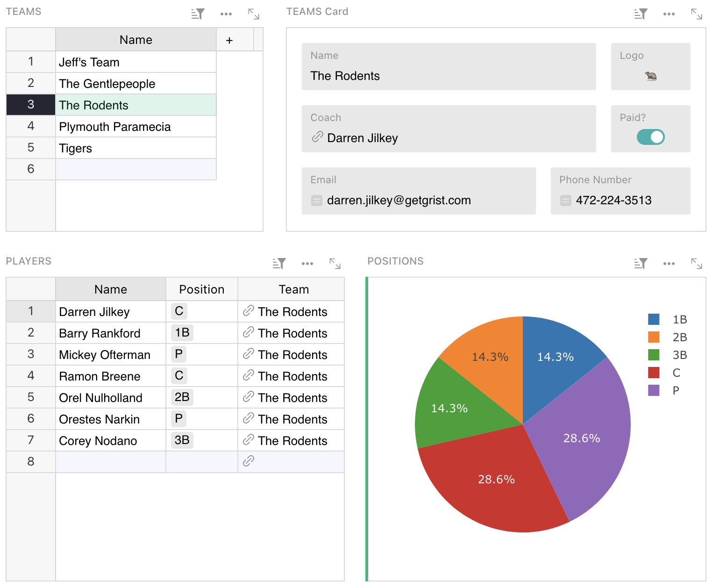Open the three-dot menu on the PLAYERS widget
The height and width of the screenshot is (588, 713).
coord(307,263)
